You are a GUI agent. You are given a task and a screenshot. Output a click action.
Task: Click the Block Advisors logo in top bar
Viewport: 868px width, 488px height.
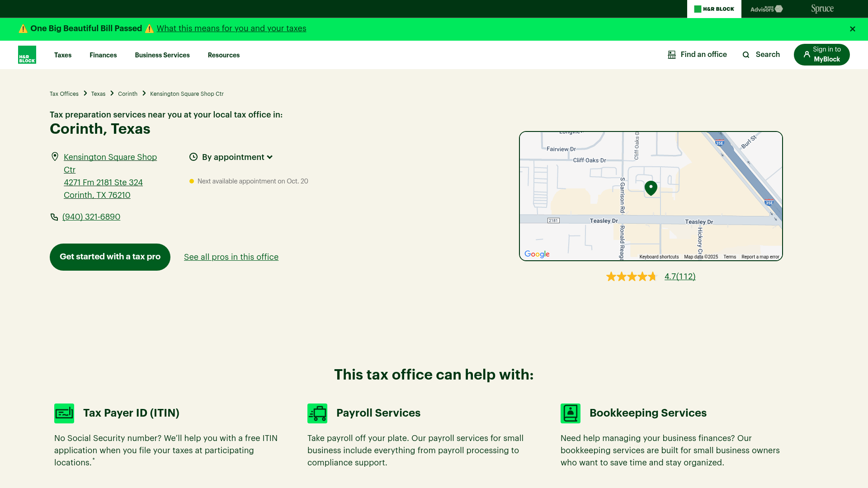point(766,9)
